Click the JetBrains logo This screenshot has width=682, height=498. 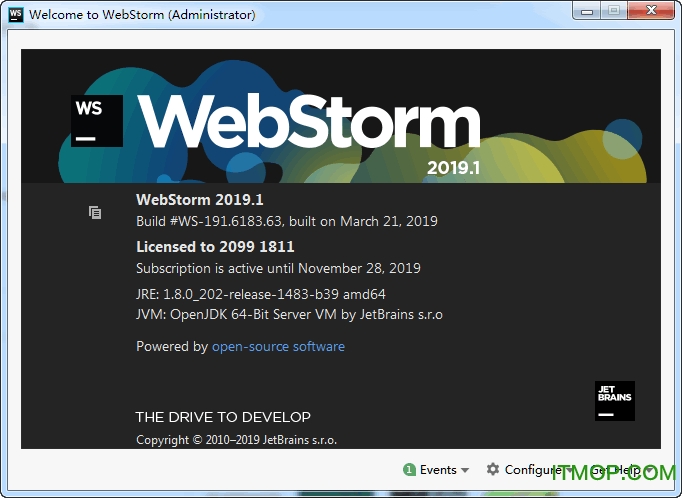pyautogui.click(x=615, y=401)
